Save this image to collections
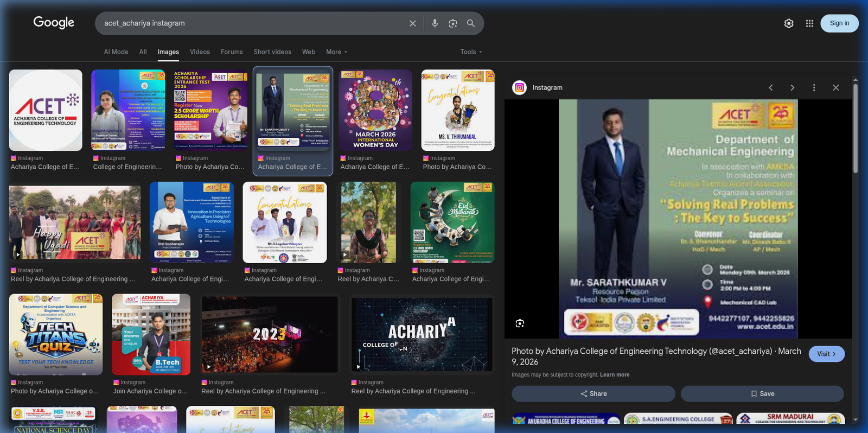 (x=762, y=393)
